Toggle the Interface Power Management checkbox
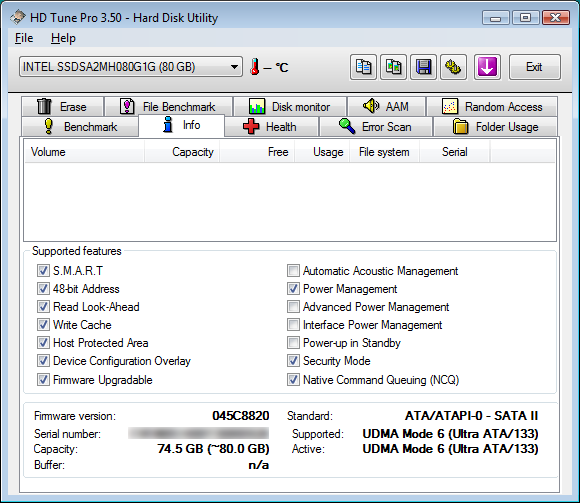580x503 pixels. [x=293, y=325]
